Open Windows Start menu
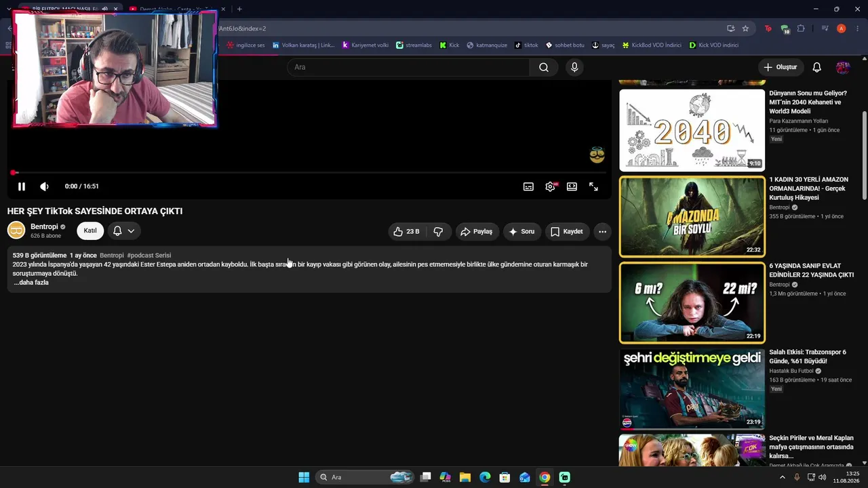868x488 pixels. click(x=304, y=477)
